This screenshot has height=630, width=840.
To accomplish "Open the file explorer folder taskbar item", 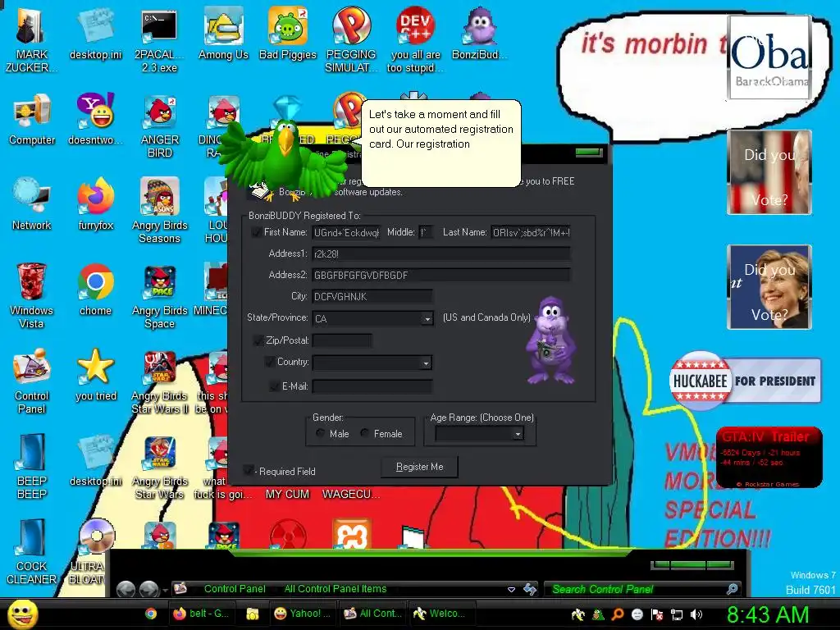I will tap(253, 614).
